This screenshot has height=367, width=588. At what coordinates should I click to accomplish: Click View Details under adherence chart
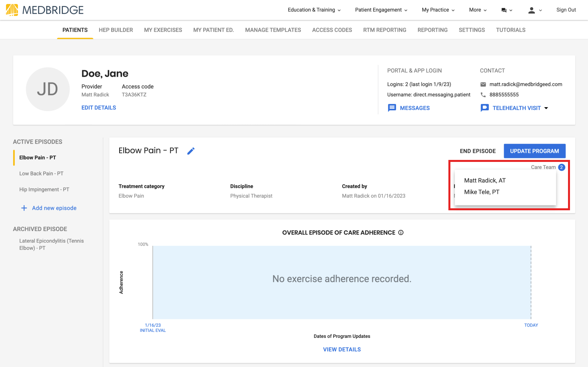point(342,349)
